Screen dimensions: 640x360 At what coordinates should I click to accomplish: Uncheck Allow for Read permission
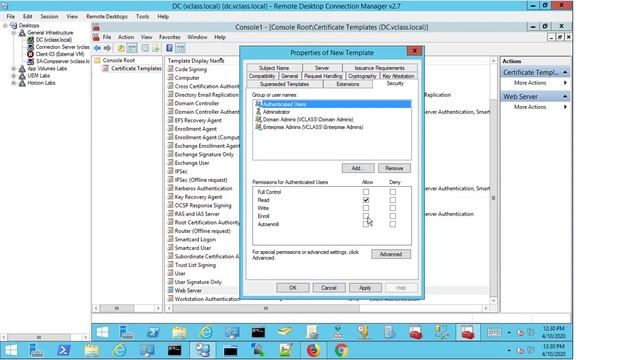pos(366,200)
